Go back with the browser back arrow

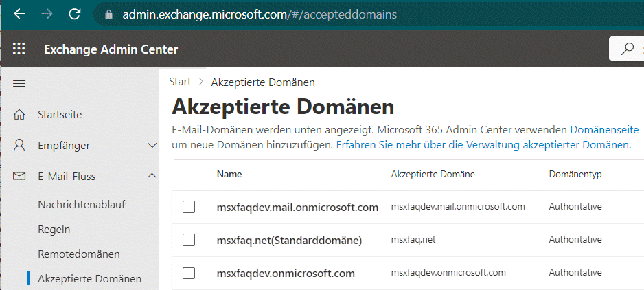(19, 14)
